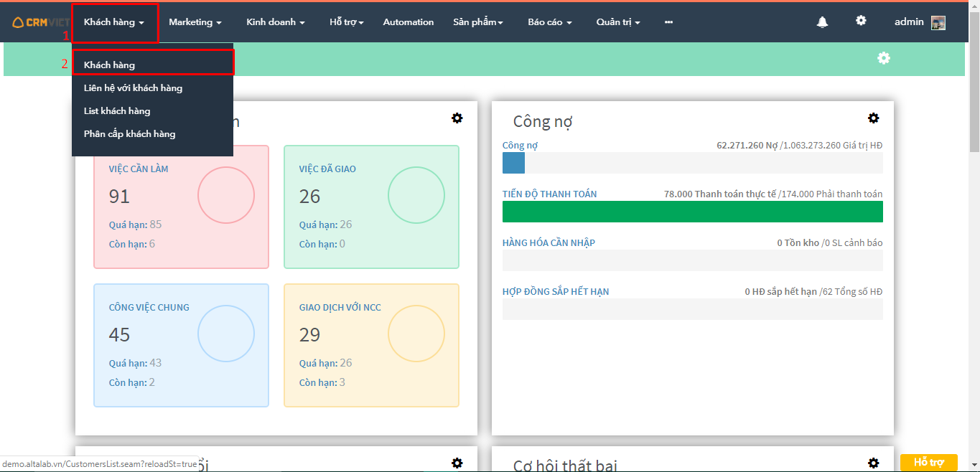Expand the Hỗ trợ dropdown in navbar

(347, 22)
